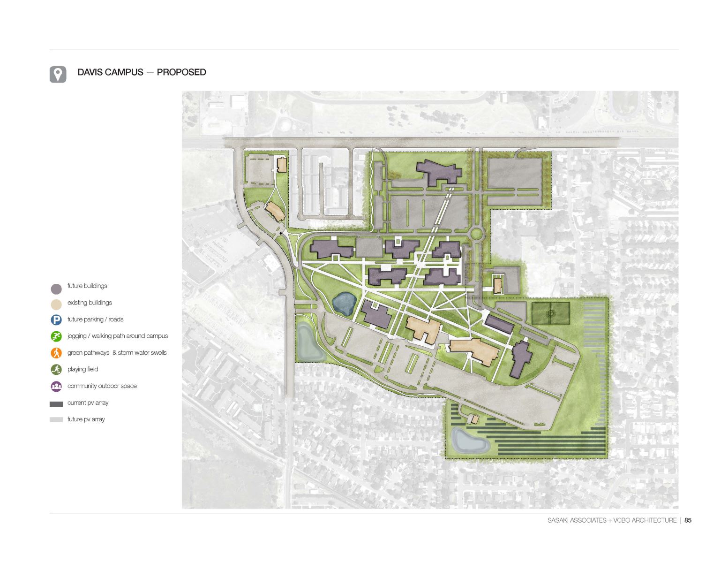Click the future pv array light swatch
This screenshot has width=728, height=563.
(56, 420)
